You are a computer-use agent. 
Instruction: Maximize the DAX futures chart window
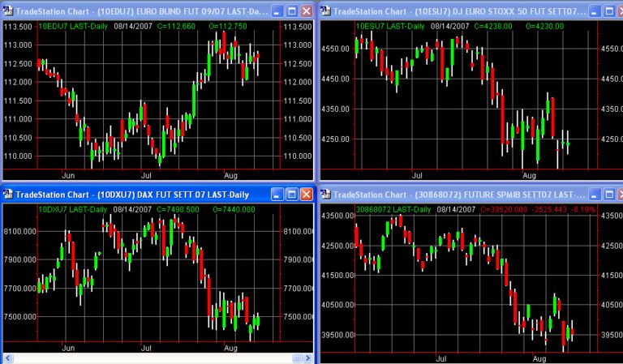tap(290, 195)
